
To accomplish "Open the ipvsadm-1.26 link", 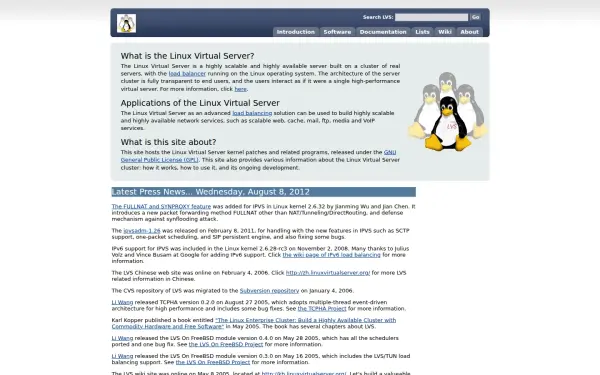I will pos(142,231).
